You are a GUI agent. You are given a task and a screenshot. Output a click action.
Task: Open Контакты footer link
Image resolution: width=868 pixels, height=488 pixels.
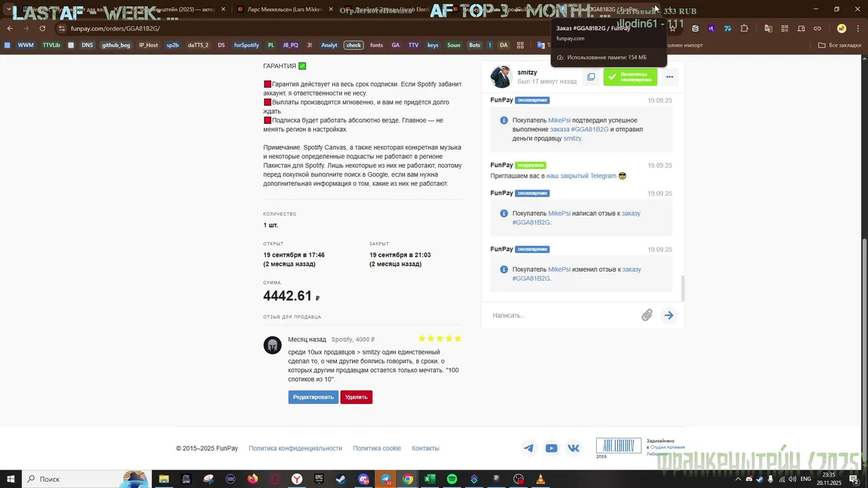pyautogui.click(x=425, y=448)
